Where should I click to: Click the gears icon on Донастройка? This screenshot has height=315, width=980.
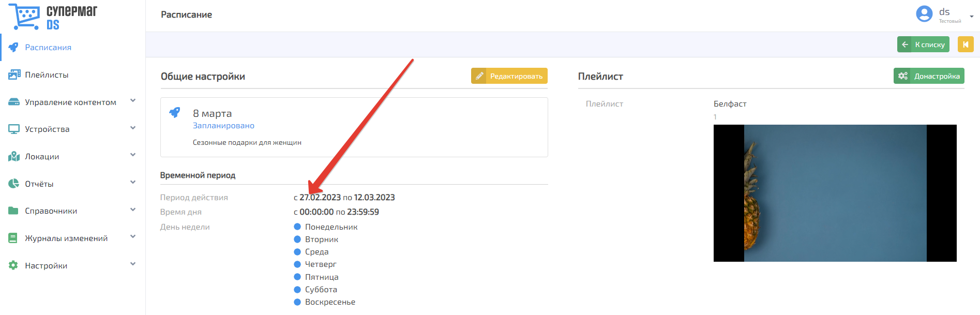point(903,76)
